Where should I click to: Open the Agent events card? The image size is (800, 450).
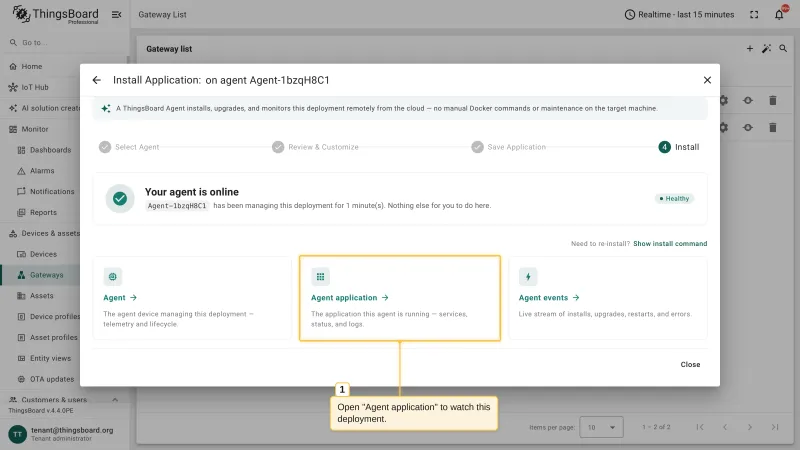[608, 298]
